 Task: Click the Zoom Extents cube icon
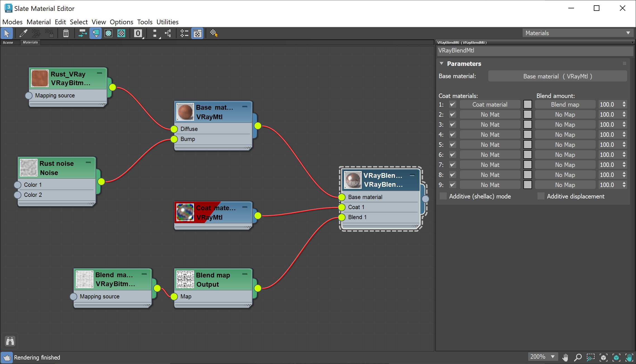pyautogui.click(x=603, y=357)
